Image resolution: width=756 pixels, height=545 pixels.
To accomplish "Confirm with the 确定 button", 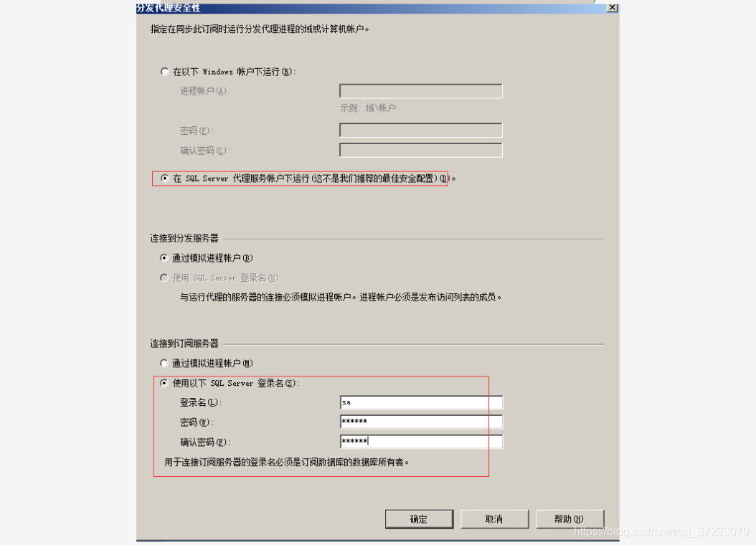I will click(419, 519).
